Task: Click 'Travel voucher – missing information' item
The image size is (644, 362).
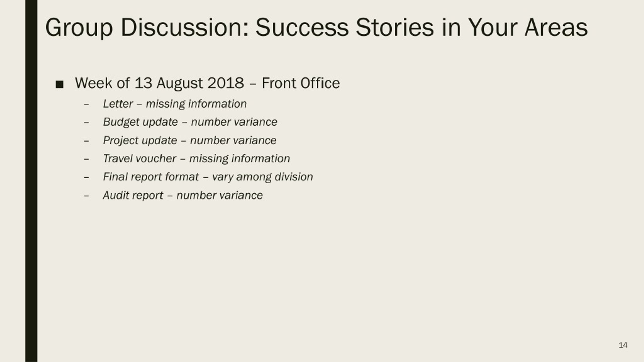Action: pos(196,159)
